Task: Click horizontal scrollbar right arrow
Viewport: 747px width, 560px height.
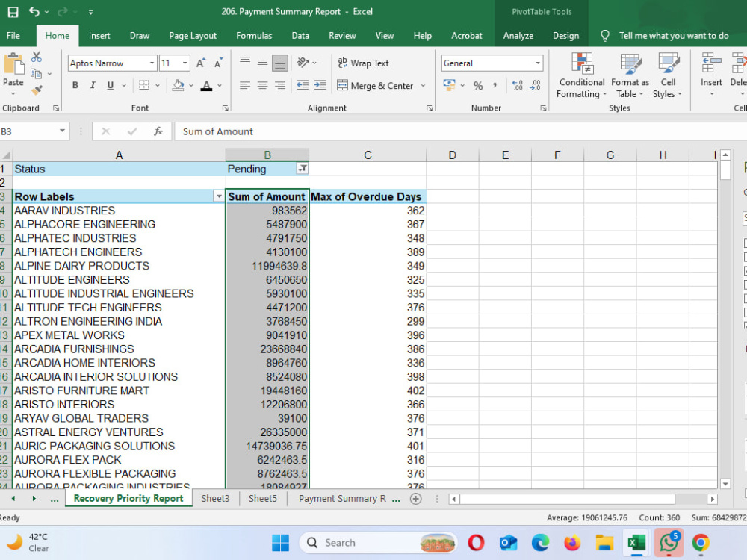Action: (x=712, y=499)
